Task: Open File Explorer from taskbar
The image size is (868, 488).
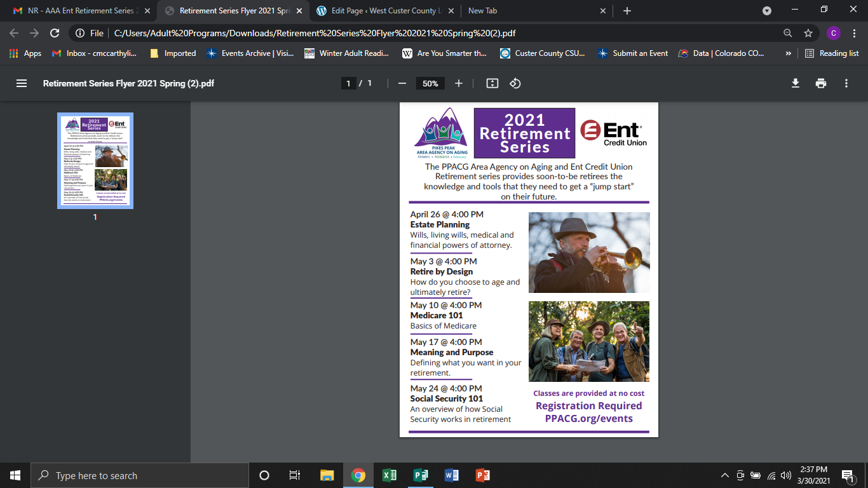Action: click(327, 475)
